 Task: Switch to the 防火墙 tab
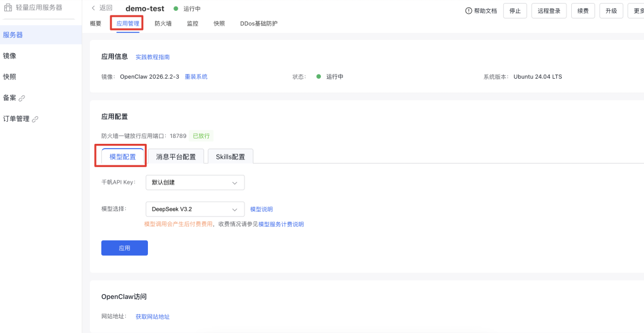[163, 24]
